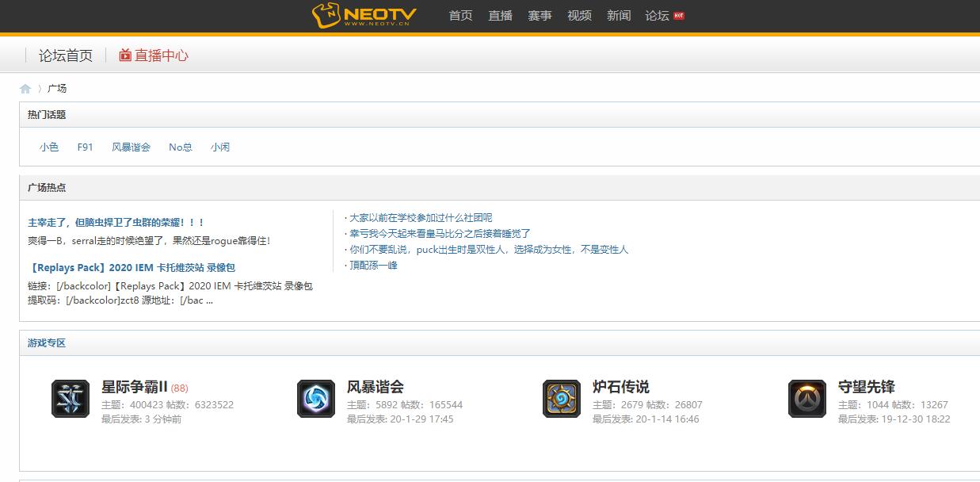Image resolution: width=980 pixels, height=482 pixels.
Task: Open the Heroes of the Storm icon
Action: (x=316, y=398)
